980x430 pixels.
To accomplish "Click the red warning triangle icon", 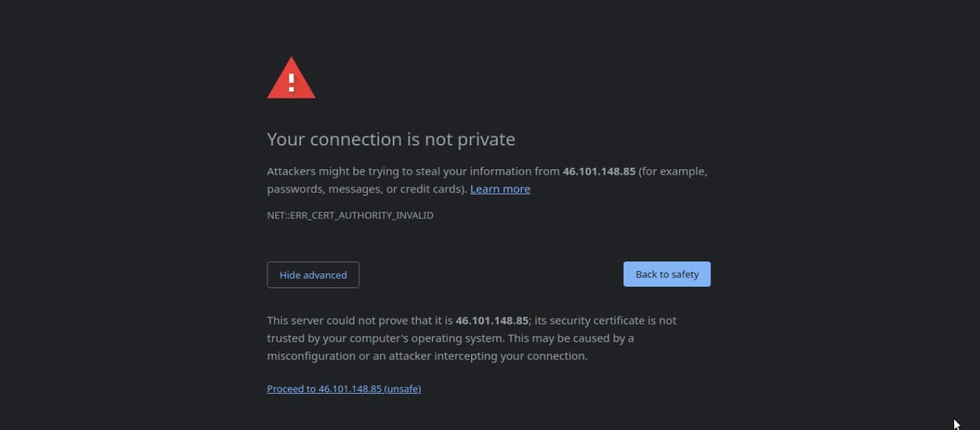I will click(x=291, y=80).
